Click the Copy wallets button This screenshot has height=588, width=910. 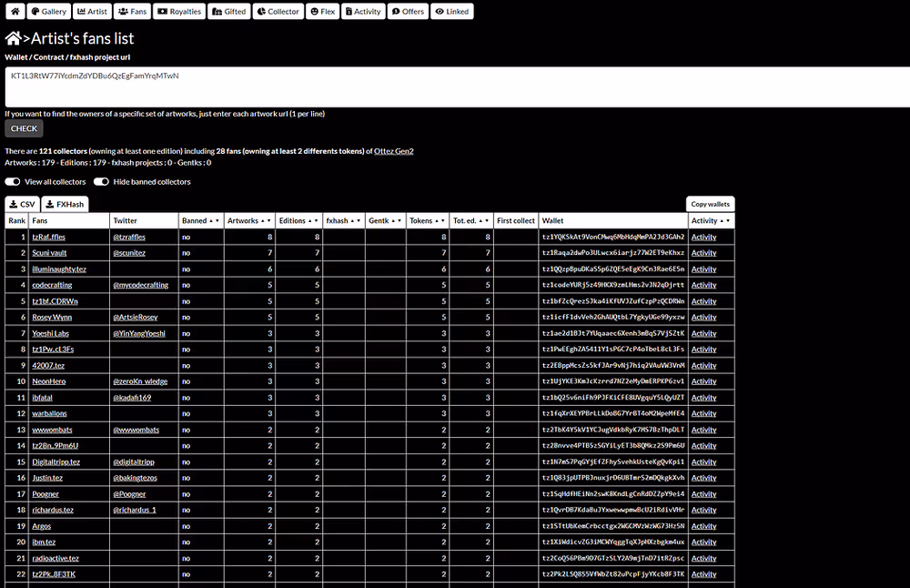pos(710,204)
